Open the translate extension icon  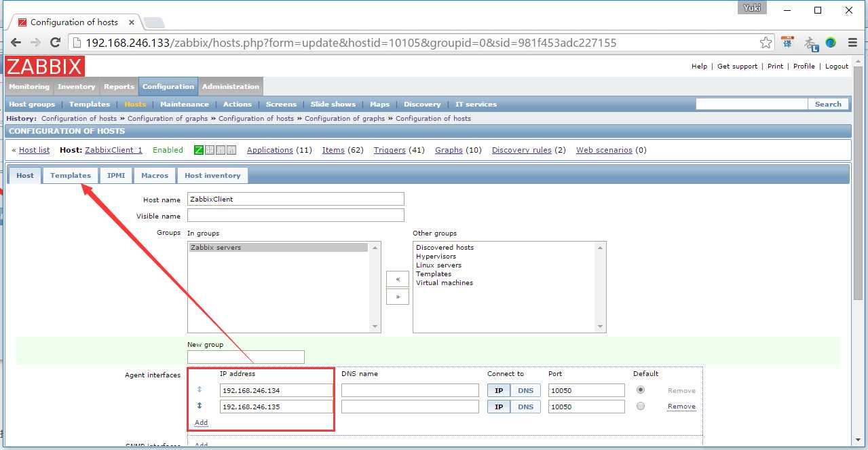tap(787, 42)
